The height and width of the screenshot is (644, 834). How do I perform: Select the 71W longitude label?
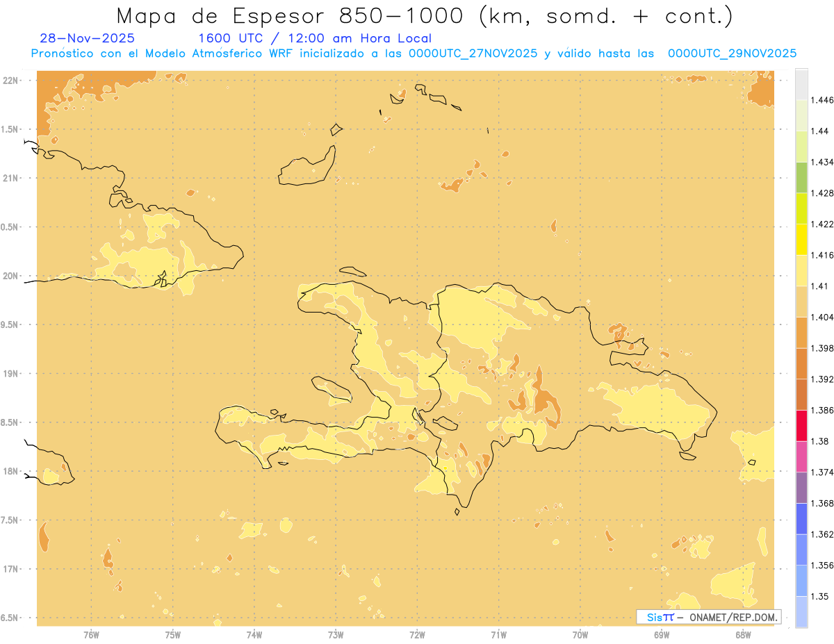pos(498,634)
